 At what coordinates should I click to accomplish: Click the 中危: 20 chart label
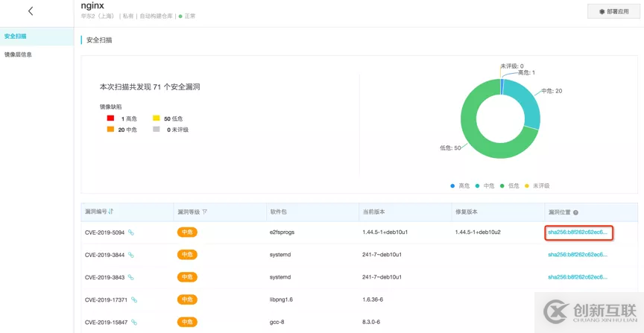(552, 91)
